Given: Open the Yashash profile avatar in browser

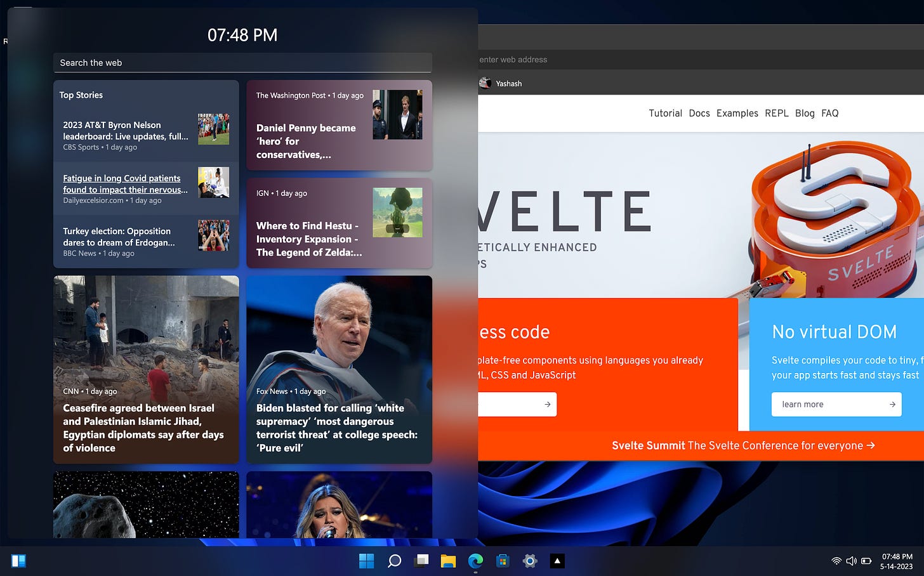Looking at the screenshot, I should 485,83.
